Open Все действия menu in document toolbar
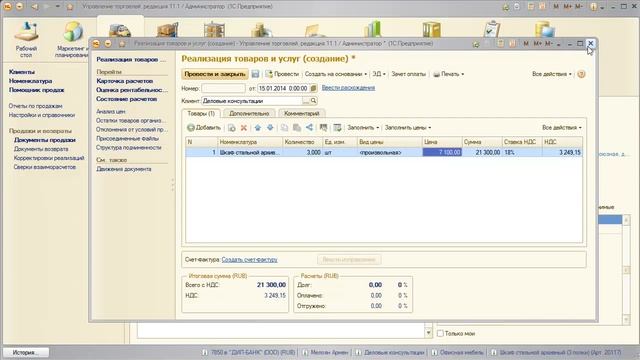 click(x=551, y=74)
